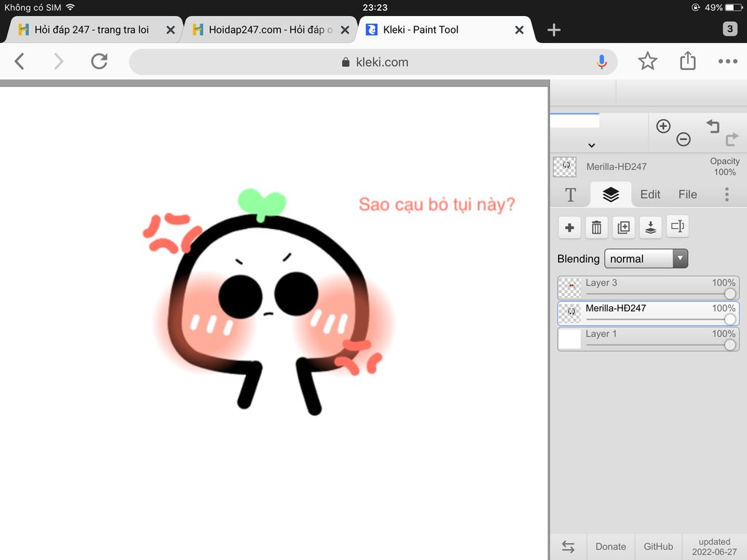747x560 pixels.
Task: Close the Kleki - Paint Tool tab
Action: click(519, 30)
